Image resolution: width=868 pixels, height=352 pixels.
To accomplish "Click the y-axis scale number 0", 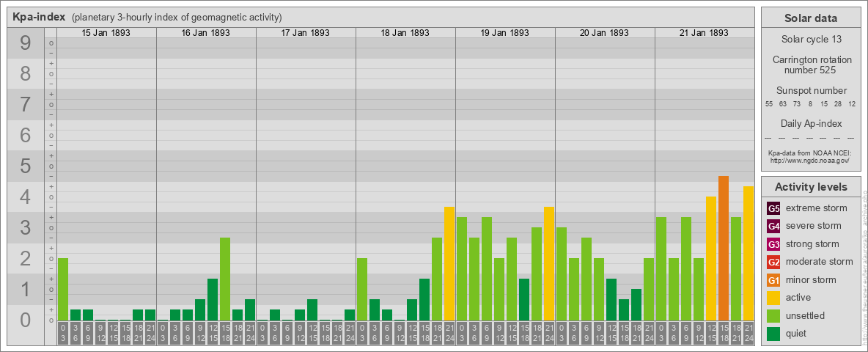I will tap(25, 319).
